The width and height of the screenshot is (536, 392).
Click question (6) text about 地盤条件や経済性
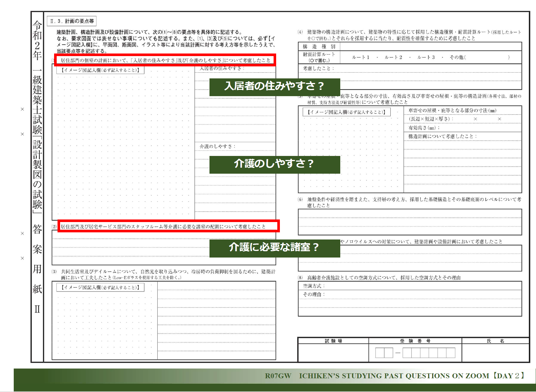tap(414, 202)
